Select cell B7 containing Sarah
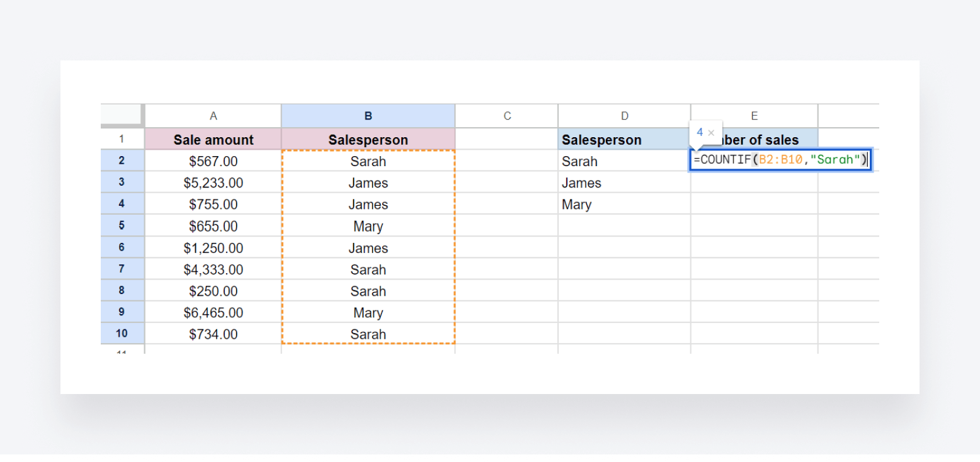The width and height of the screenshot is (980, 462). (x=368, y=269)
